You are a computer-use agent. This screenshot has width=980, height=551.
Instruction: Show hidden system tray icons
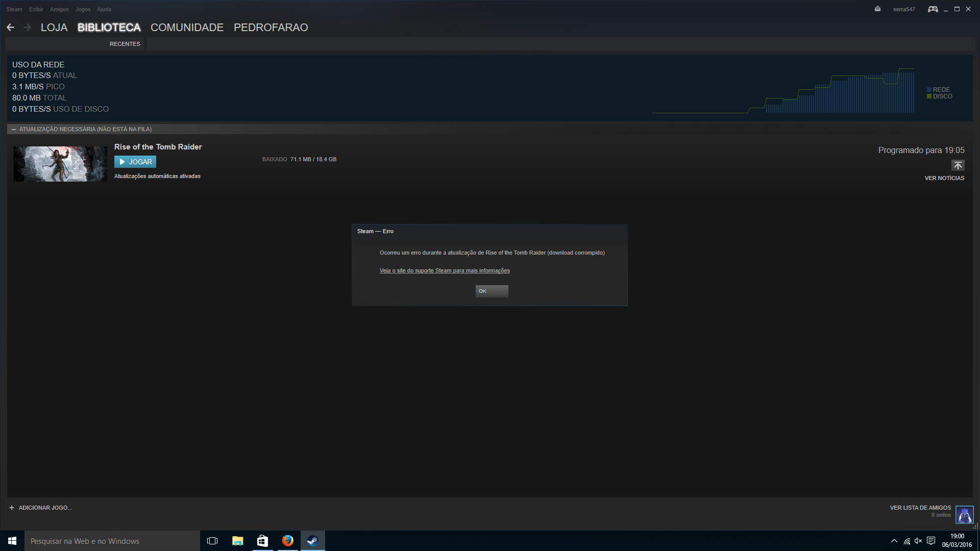(894, 541)
